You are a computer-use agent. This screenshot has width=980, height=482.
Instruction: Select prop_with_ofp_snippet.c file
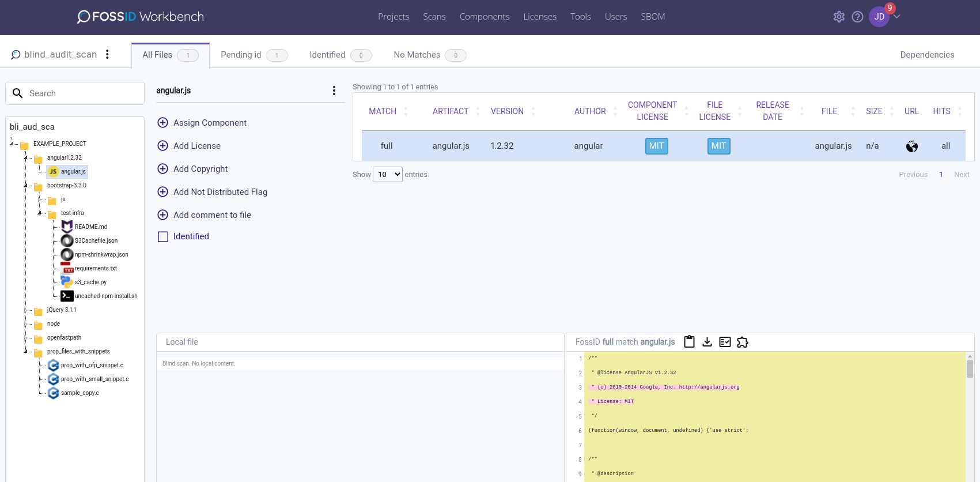(x=92, y=365)
